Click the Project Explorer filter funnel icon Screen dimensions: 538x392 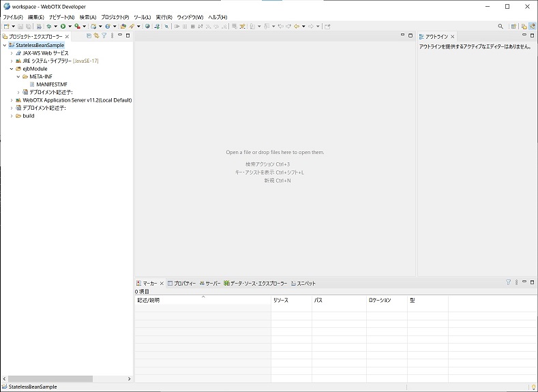coord(104,35)
